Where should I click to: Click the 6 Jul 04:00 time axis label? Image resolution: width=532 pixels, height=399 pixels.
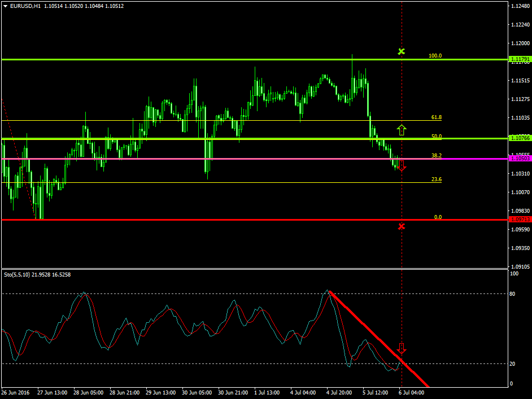tap(408, 392)
